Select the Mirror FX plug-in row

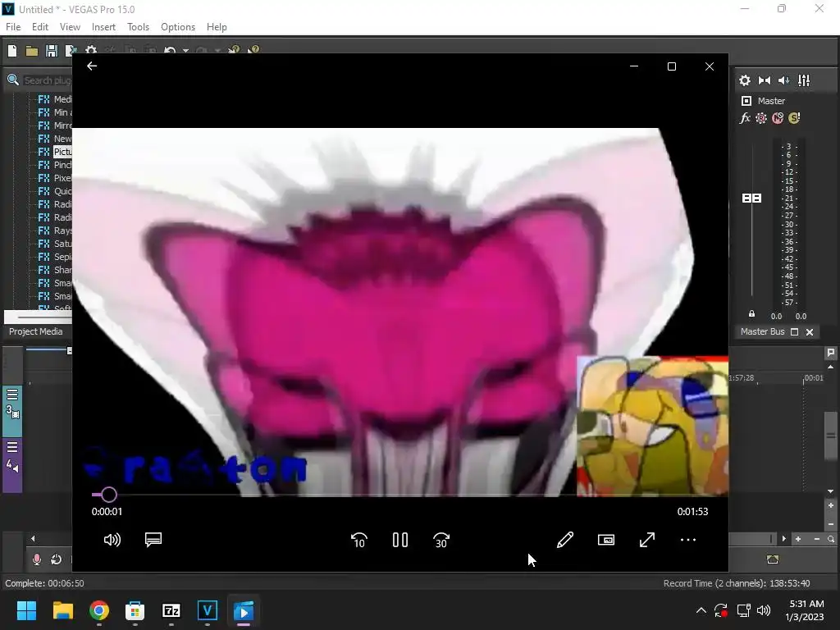pyautogui.click(x=54, y=126)
